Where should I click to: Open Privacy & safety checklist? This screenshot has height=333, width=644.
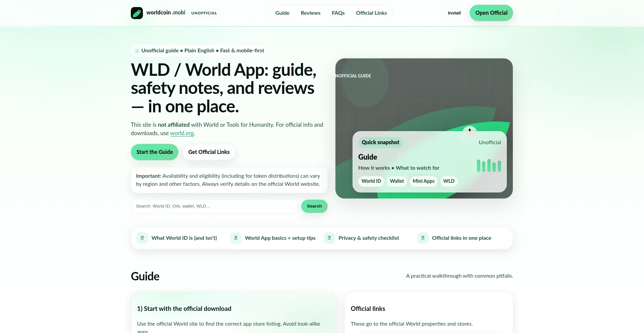click(369, 238)
